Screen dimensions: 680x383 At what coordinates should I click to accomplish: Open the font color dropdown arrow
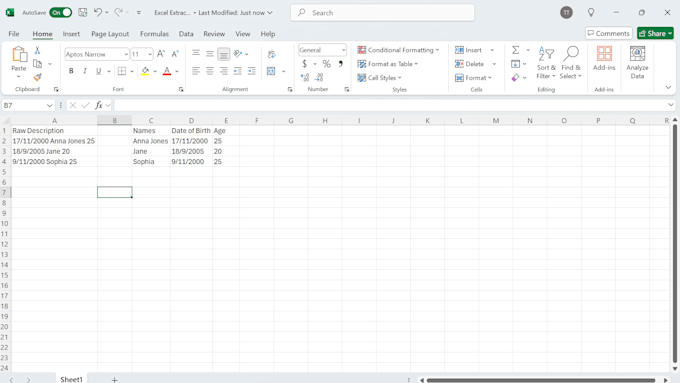click(x=177, y=72)
